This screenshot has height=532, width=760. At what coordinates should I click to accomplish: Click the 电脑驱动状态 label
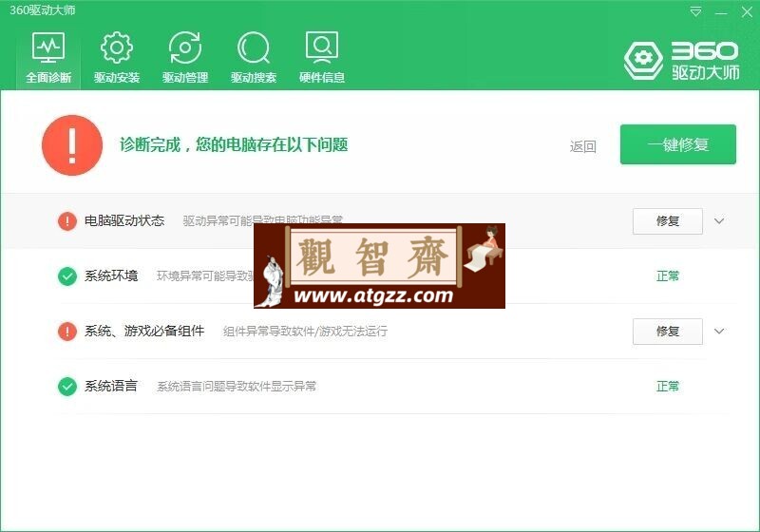(x=124, y=221)
